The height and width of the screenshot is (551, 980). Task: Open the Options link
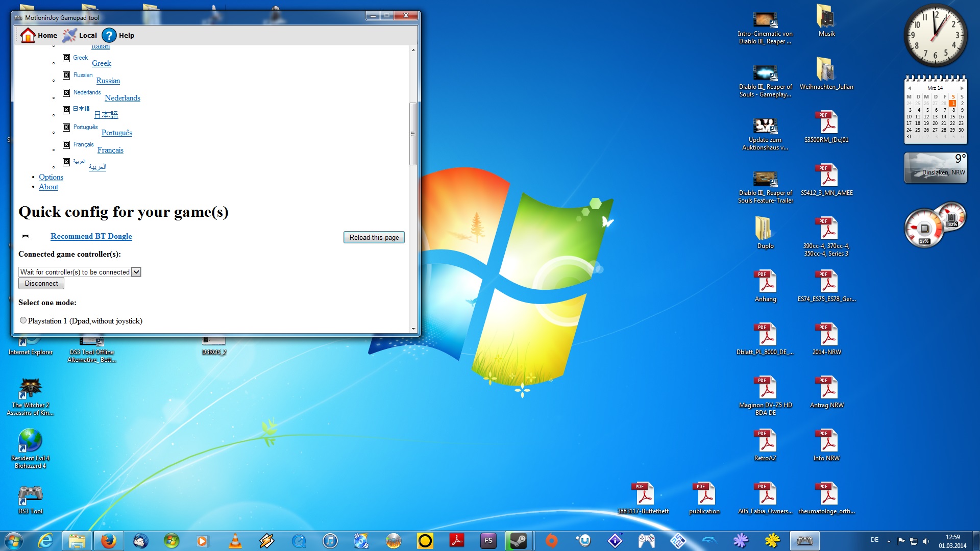tap(51, 177)
